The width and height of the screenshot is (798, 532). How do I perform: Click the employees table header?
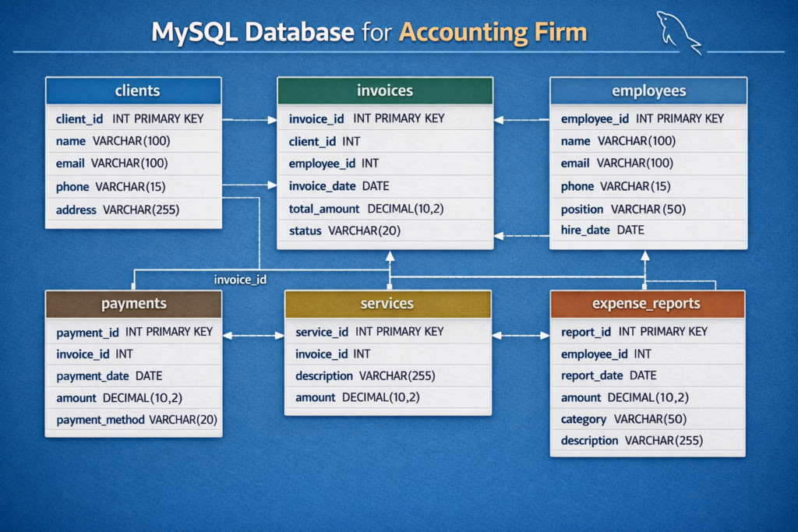click(648, 90)
